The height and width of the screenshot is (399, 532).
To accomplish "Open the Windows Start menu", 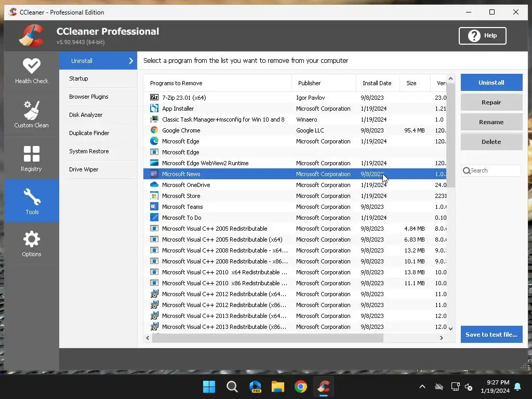I will (209, 387).
